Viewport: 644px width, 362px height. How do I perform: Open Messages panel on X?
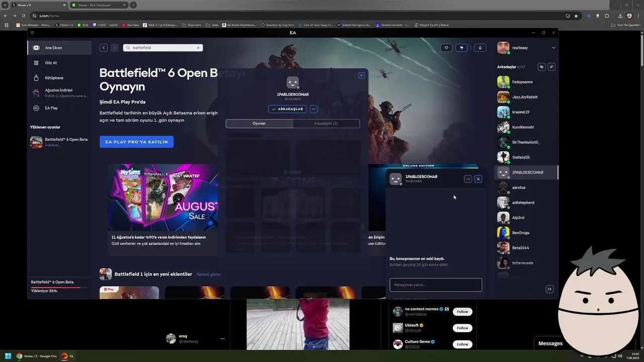point(550,343)
